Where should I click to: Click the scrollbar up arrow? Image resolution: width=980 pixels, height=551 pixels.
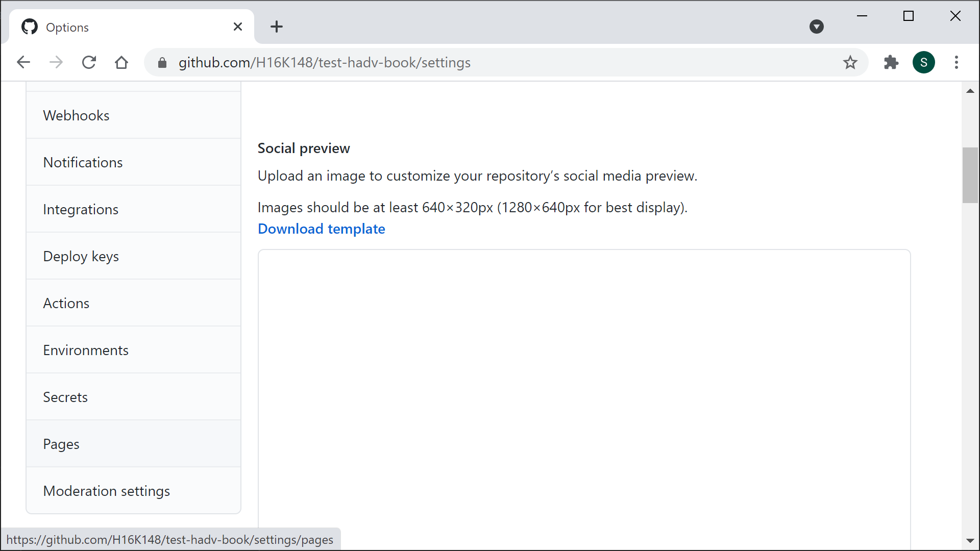click(970, 91)
